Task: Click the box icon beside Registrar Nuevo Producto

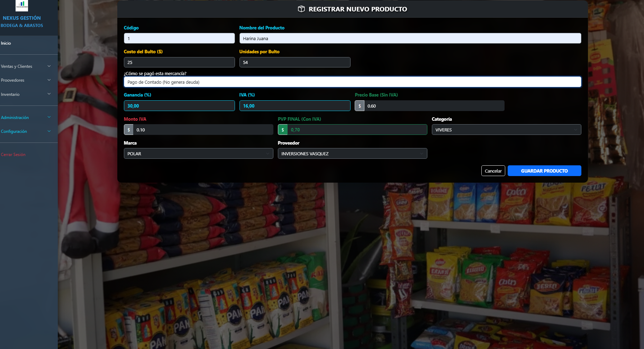Action: point(301,9)
